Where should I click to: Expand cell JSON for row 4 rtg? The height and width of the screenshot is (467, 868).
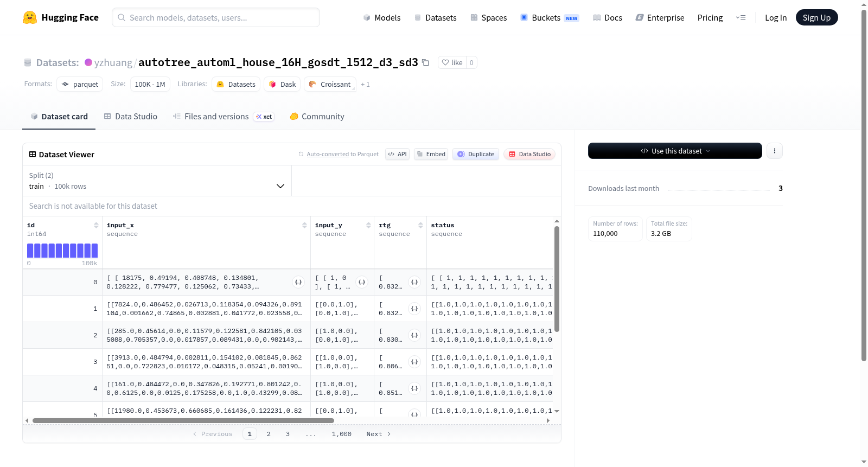pos(414,388)
